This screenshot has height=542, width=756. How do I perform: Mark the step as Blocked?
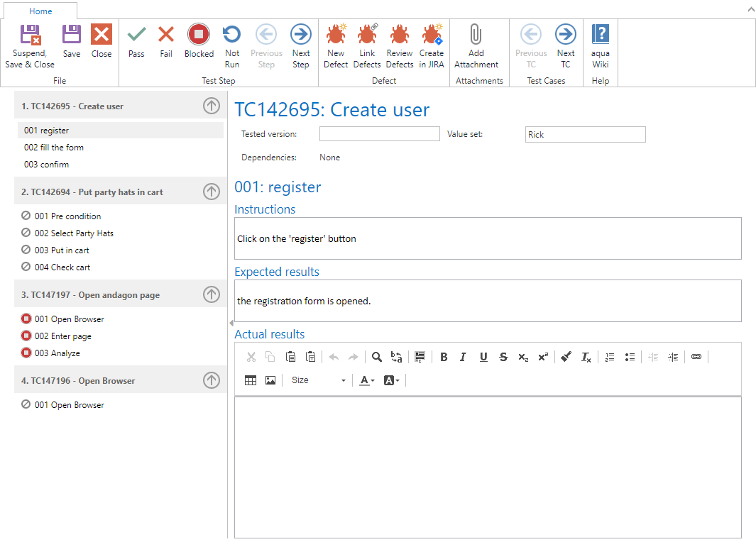tap(199, 41)
